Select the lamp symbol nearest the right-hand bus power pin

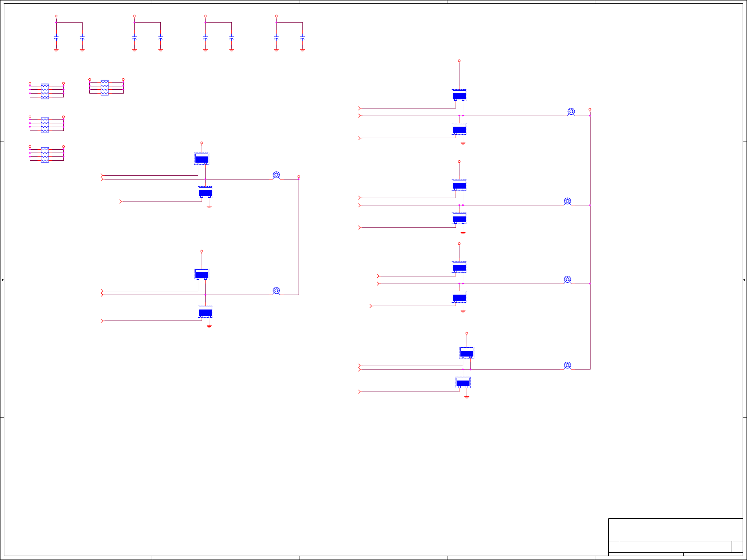click(x=571, y=112)
